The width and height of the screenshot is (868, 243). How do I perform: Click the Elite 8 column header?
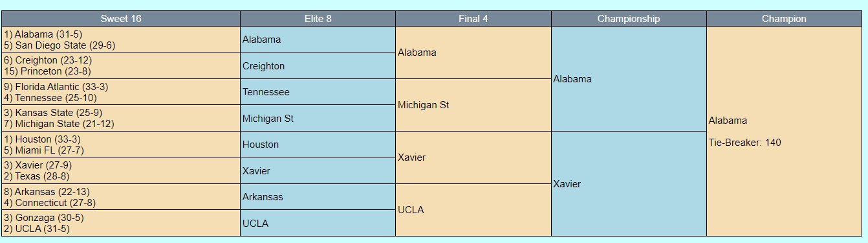[318, 19]
